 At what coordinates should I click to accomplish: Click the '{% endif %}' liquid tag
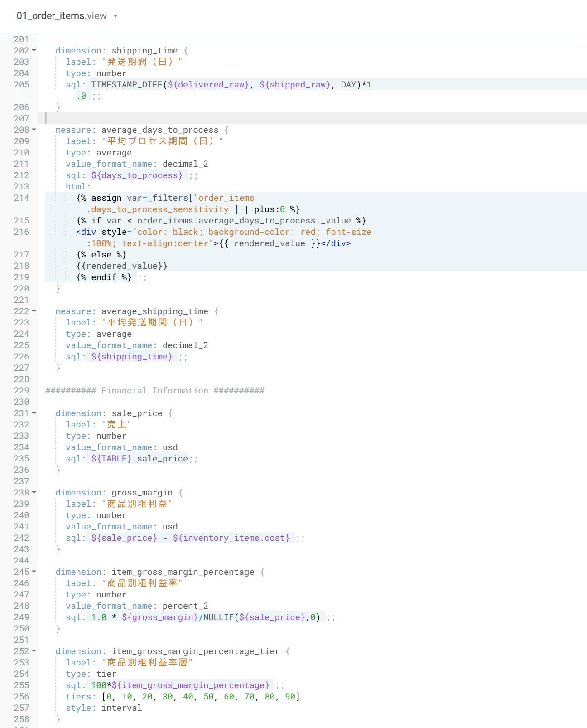(104, 277)
